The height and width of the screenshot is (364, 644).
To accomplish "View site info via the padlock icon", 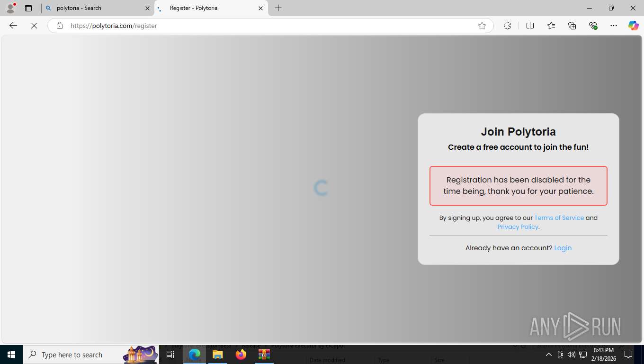I will point(60,26).
